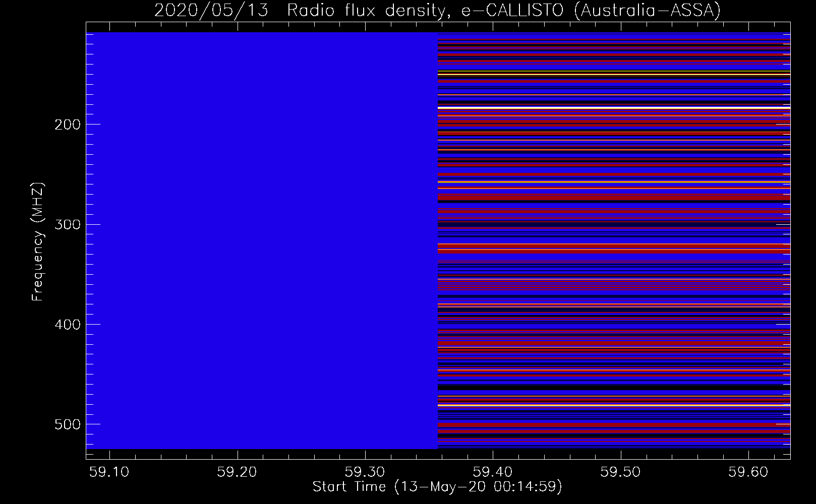Click the 59.60 time tick label
816x504 pixels.
(x=748, y=472)
